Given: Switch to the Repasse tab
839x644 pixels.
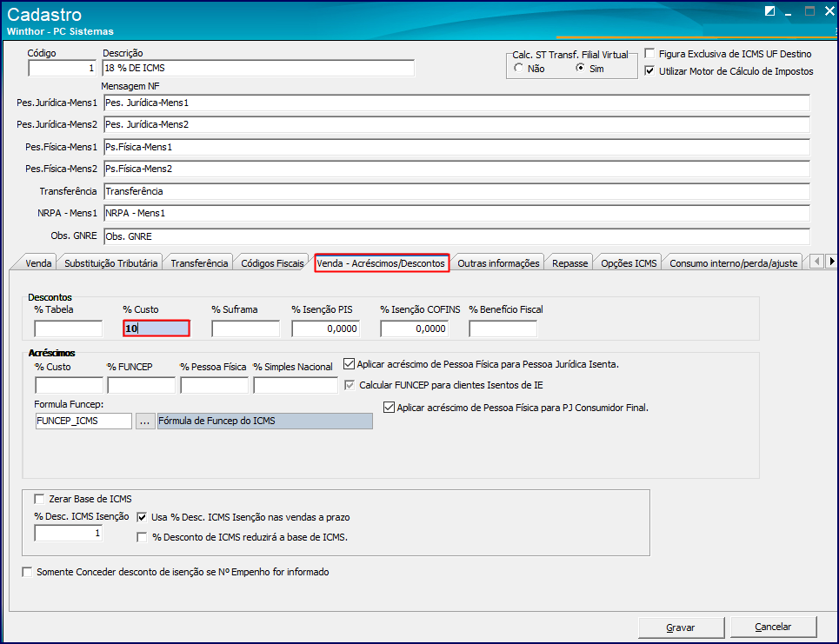Looking at the screenshot, I should (x=569, y=263).
